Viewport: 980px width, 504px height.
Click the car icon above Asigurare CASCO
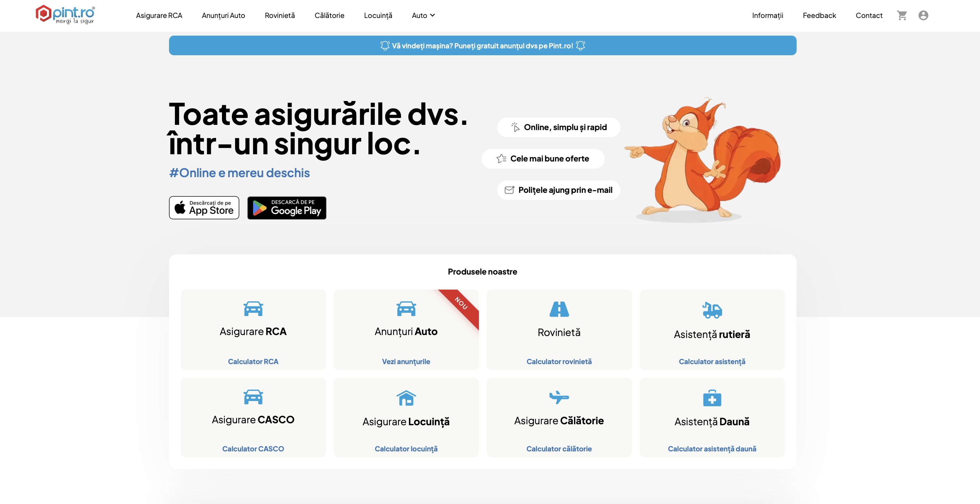(253, 397)
